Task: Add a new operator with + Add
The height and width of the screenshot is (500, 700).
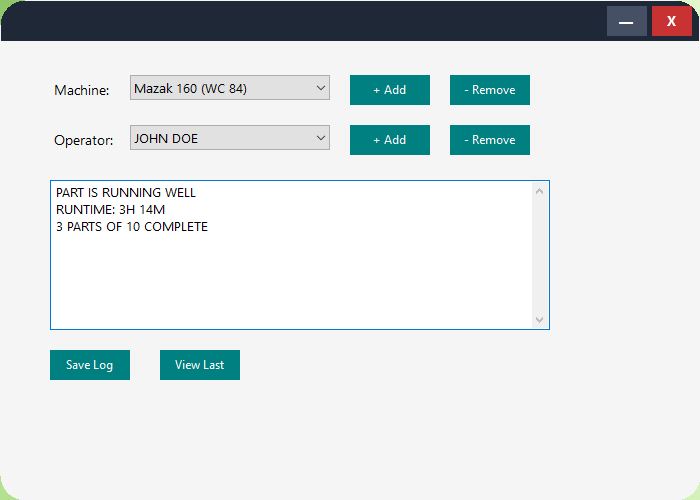Action: [x=389, y=140]
